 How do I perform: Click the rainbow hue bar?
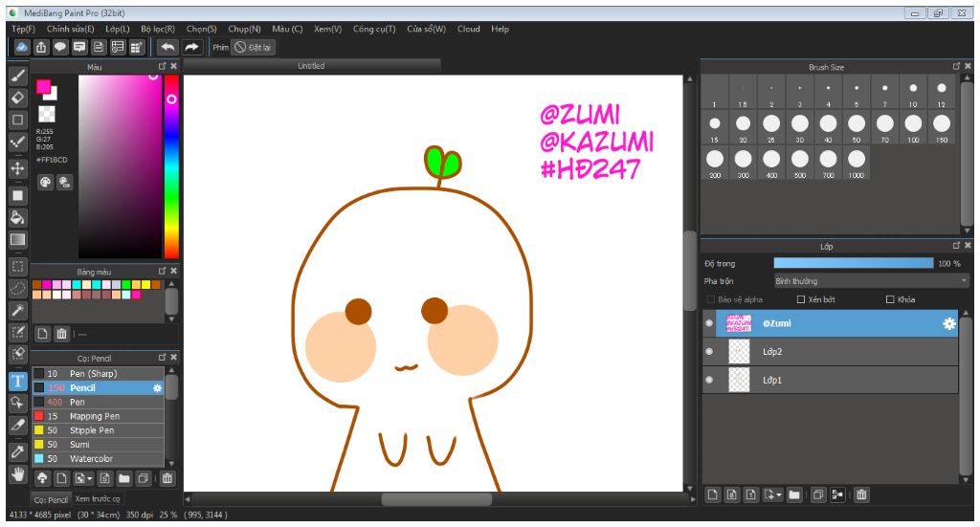(x=172, y=166)
